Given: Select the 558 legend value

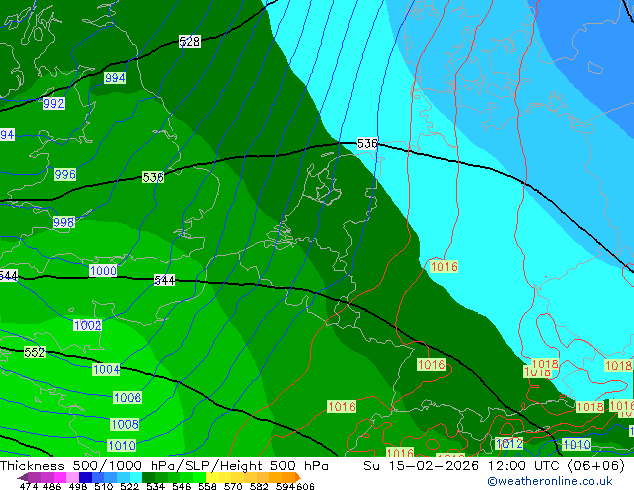Looking at the screenshot, I should [207, 486].
